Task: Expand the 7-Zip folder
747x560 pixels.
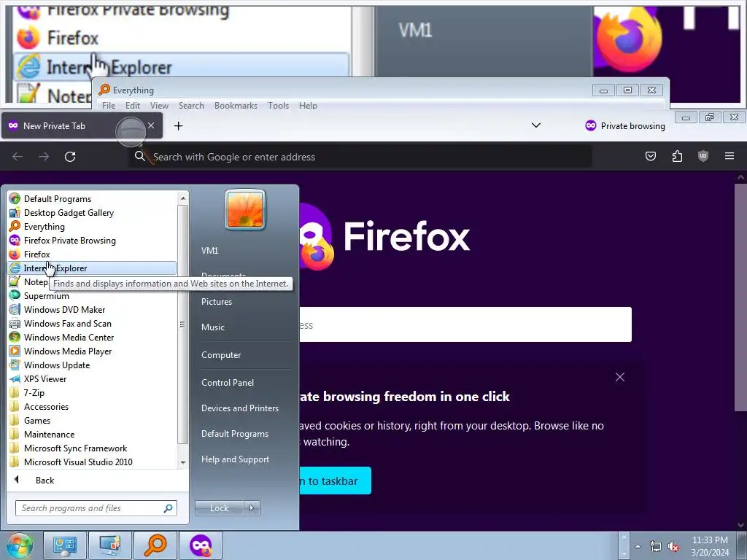Action: click(34, 392)
